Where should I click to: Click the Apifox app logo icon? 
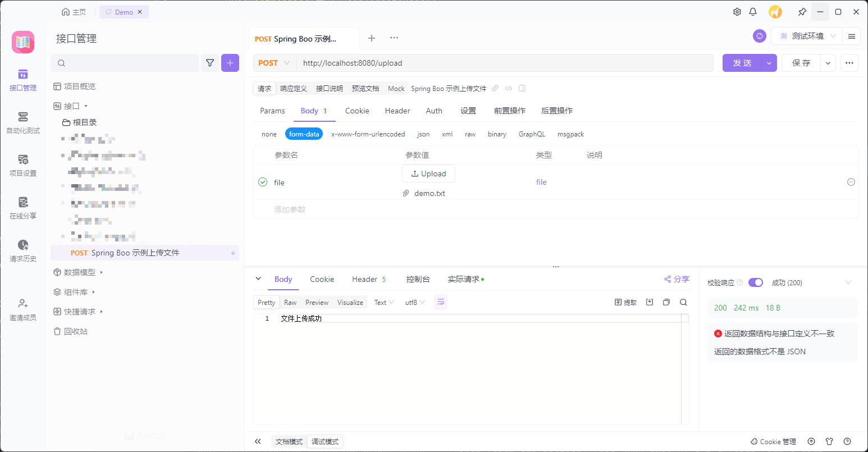[x=23, y=42]
